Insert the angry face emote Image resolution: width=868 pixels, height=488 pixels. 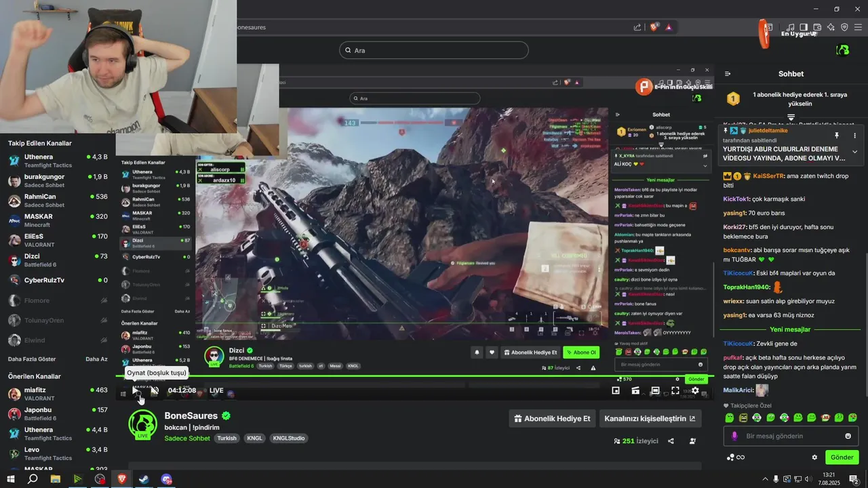click(743, 418)
